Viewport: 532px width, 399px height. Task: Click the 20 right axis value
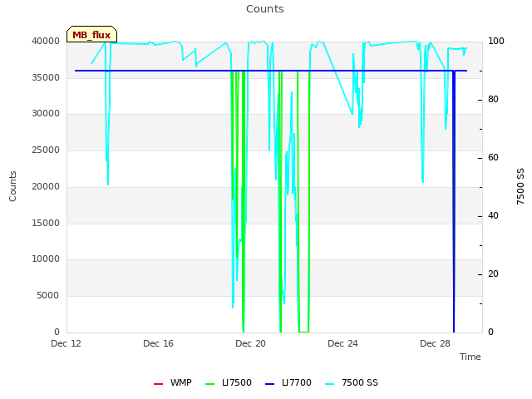click(493, 273)
